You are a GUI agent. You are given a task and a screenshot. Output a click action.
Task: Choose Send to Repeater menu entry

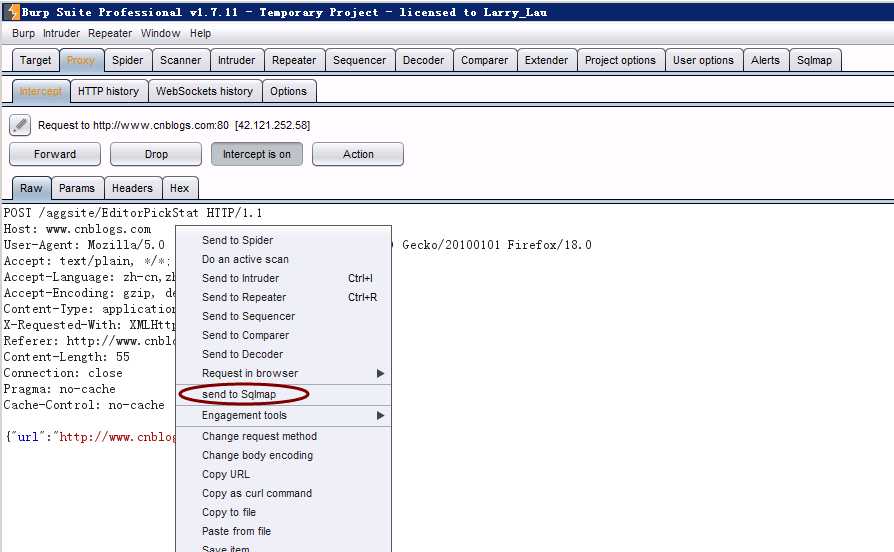point(283,297)
